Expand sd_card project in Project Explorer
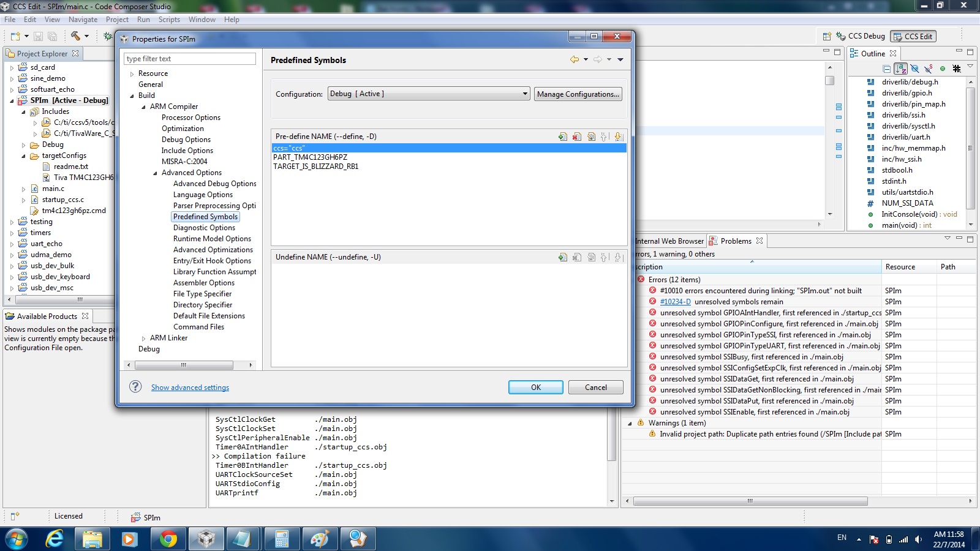 [x=12, y=68]
